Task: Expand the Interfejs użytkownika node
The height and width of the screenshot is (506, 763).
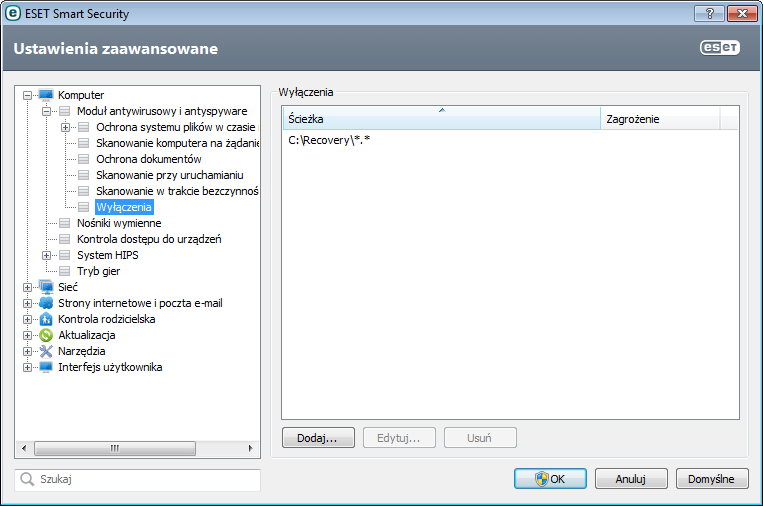Action: pos(27,367)
